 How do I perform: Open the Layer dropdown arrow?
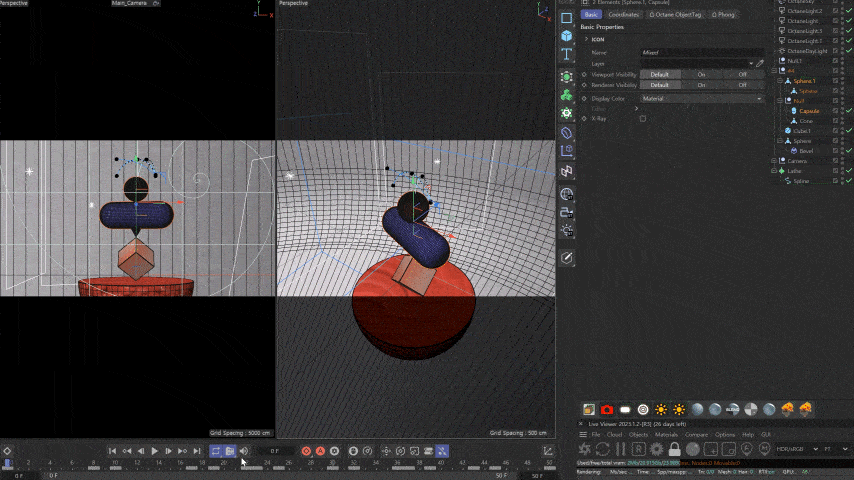(x=751, y=64)
